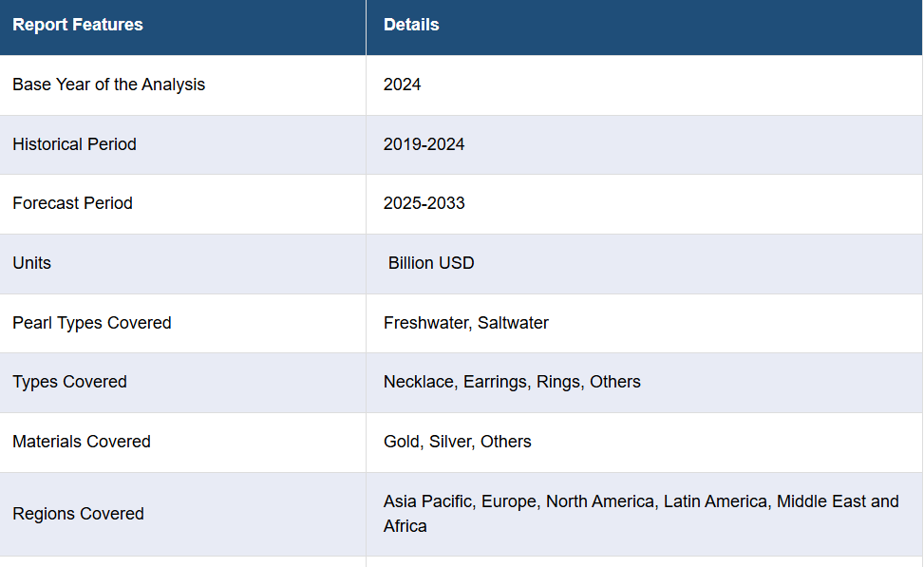Click the 2019-2024 historical period value
This screenshot has width=924, height=567.
click(424, 144)
